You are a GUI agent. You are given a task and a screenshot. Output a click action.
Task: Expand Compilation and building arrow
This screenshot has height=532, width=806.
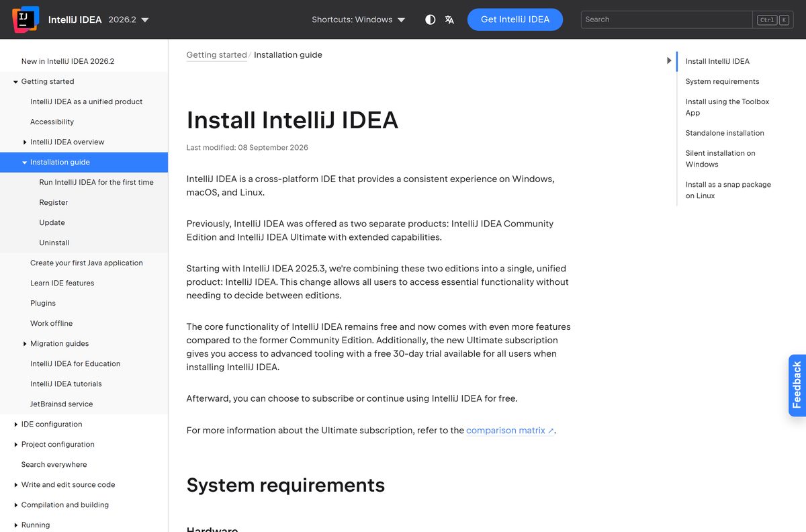[15, 505]
